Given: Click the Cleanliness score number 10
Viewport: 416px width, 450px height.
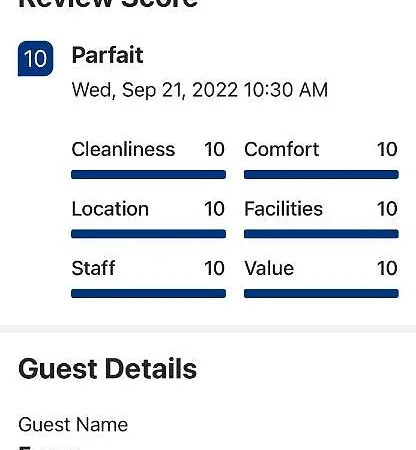Looking at the screenshot, I should (214, 149).
